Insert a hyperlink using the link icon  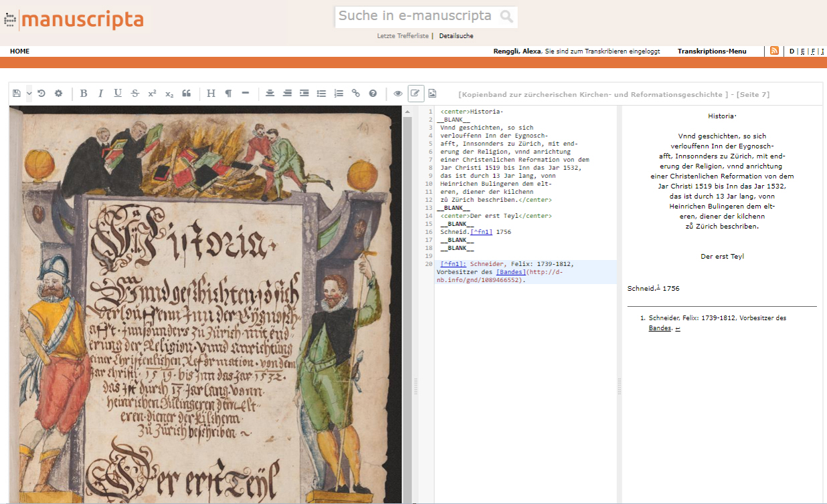tap(355, 93)
